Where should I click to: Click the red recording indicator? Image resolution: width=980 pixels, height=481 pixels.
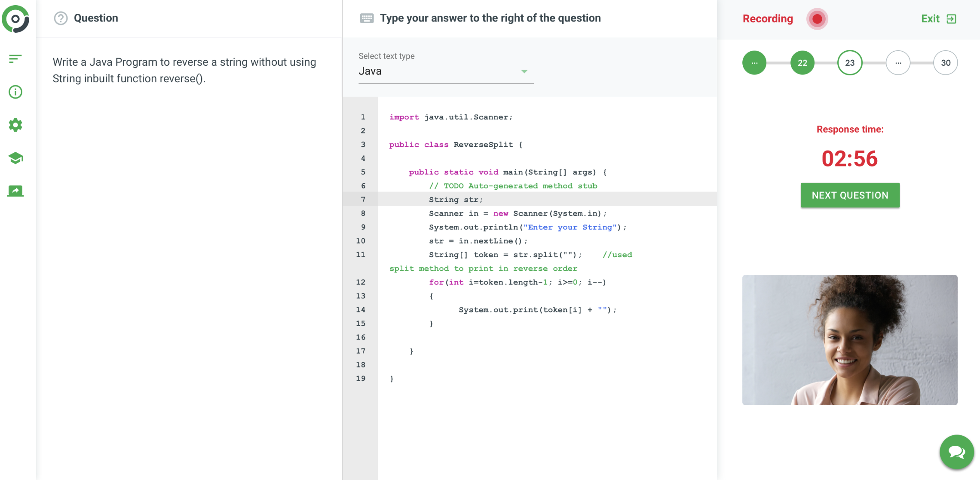pyautogui.click(x=817, y=19)
